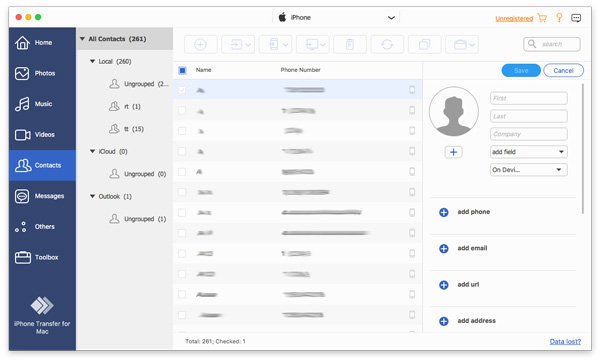Viewport: 600px width, 361px height.
Task: Click the plus button under the avatar
Action: coord(453,152)
